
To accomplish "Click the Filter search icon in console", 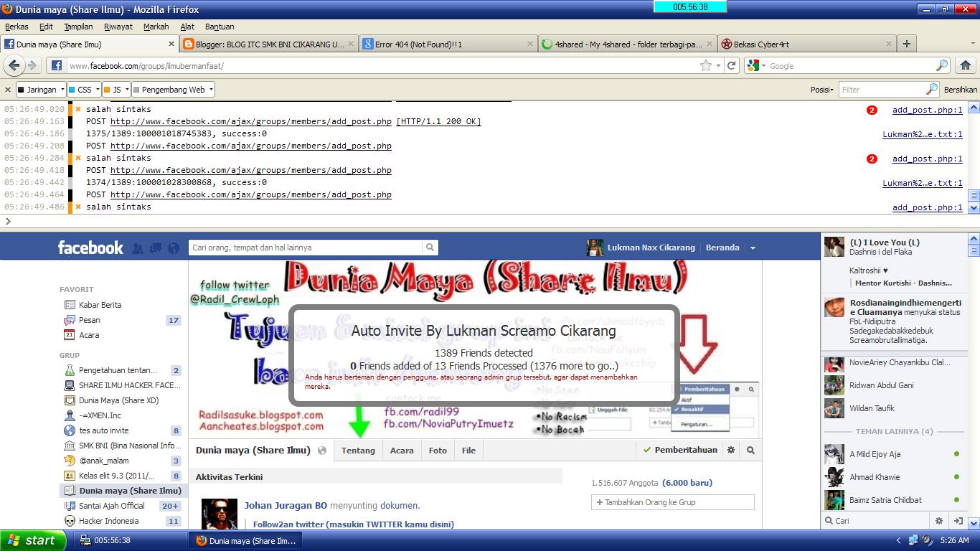I will 931,90.
